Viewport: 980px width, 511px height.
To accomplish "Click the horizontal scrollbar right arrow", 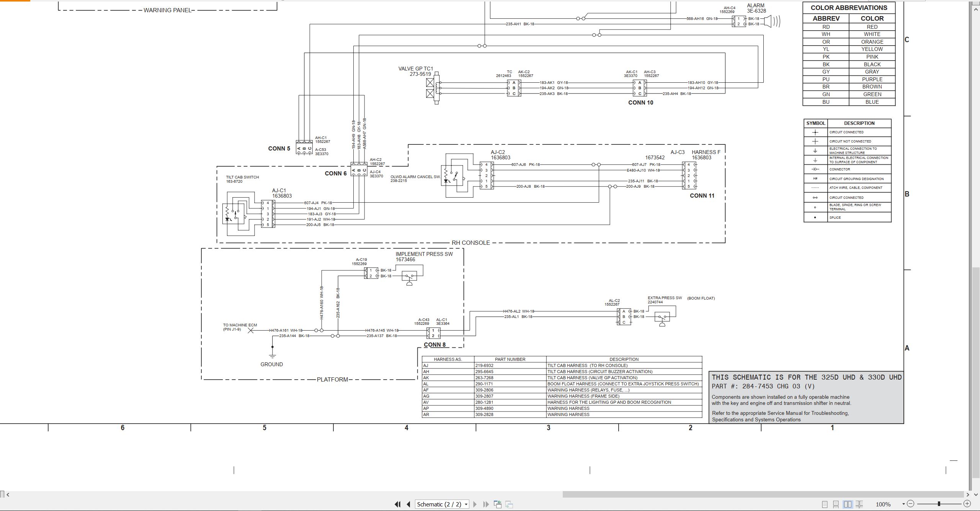I will tap(968, 495).
